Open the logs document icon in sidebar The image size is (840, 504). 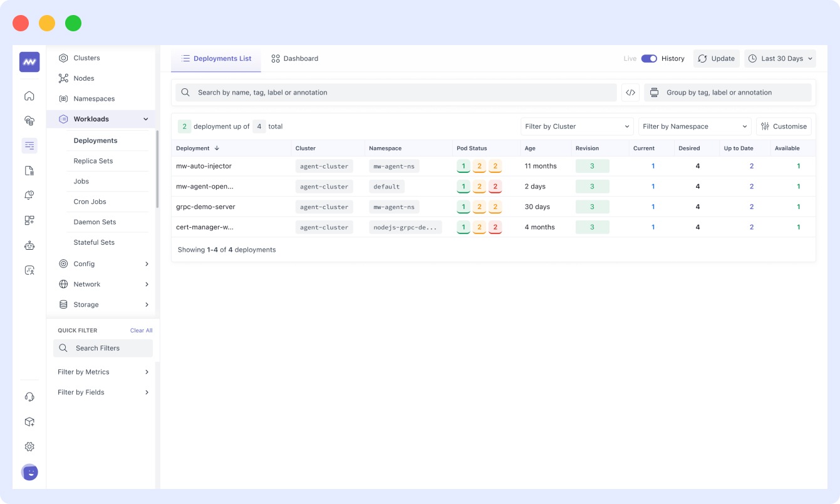29,170
